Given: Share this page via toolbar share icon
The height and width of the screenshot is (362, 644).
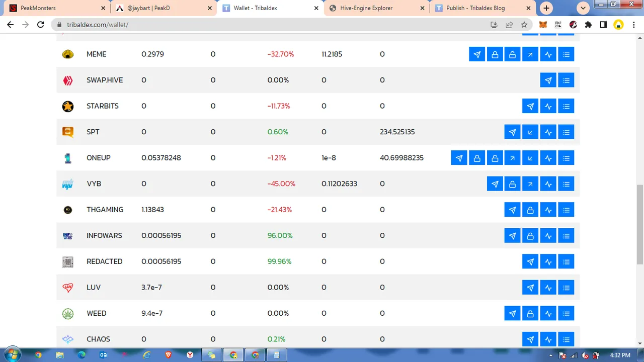Looking at the screenshot, I should [x=509, y=25].
